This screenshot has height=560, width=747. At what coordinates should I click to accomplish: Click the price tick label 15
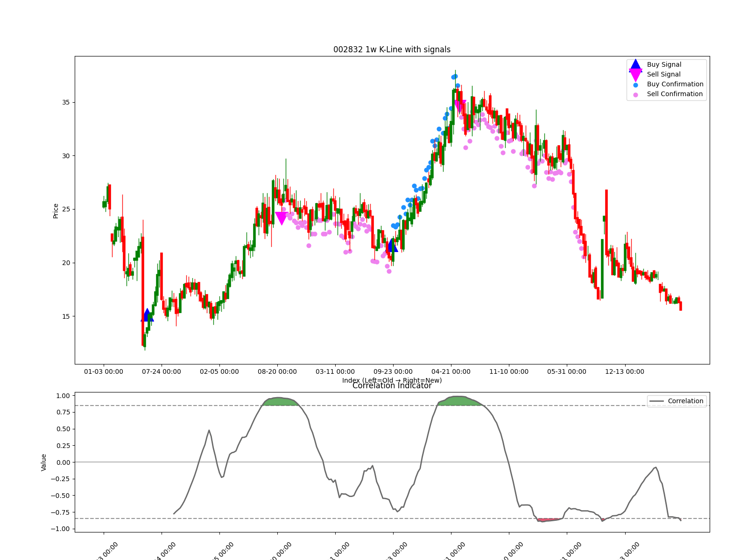(x=66, y=316)
